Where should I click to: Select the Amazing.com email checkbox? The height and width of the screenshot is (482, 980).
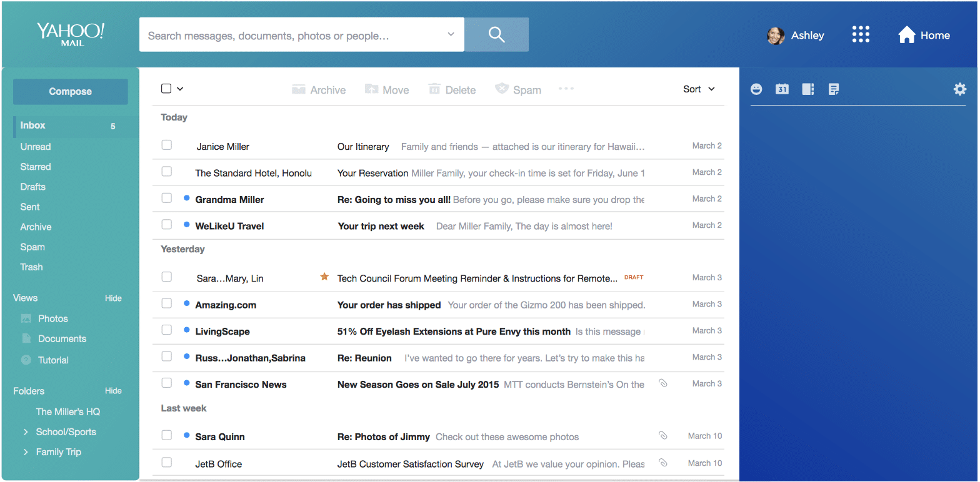tap(167, 303)
